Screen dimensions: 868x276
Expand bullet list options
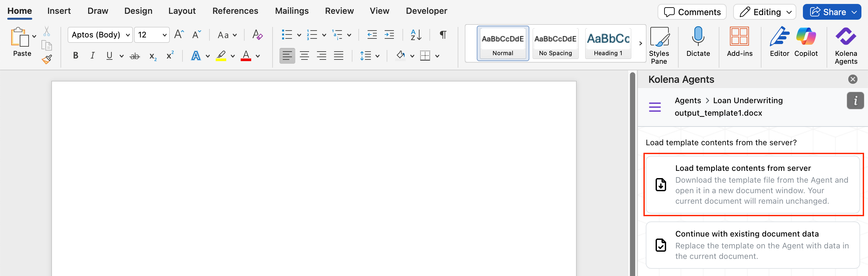point(299,35)
